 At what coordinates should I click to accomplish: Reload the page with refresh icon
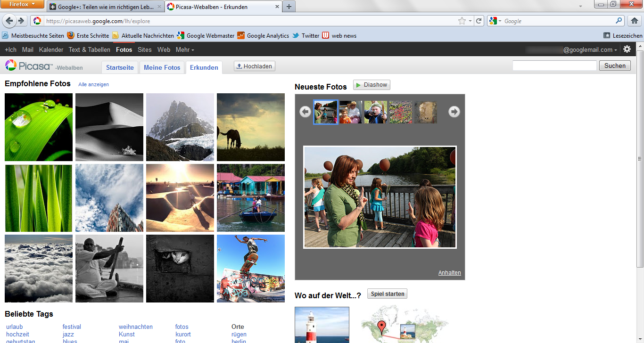pyautogui.click(x=479, y=21)
